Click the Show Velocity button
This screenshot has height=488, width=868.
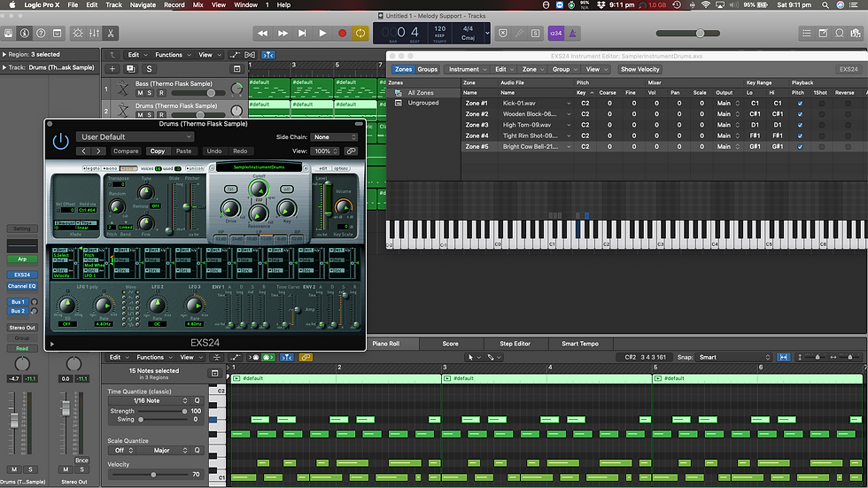pyautogui.click(x=639, y=69)
